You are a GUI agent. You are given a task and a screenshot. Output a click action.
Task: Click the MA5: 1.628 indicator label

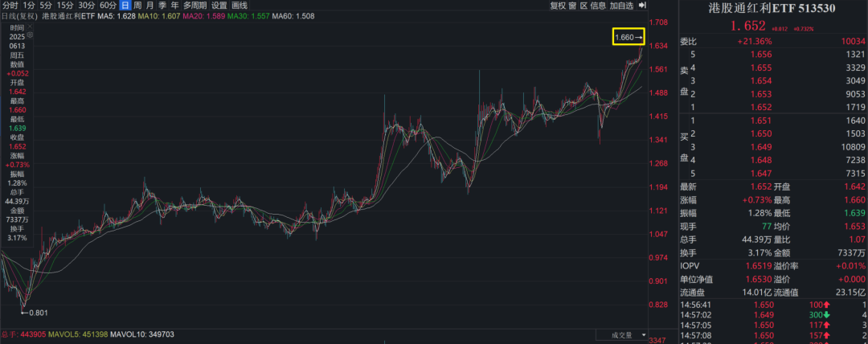pos(117,16)
